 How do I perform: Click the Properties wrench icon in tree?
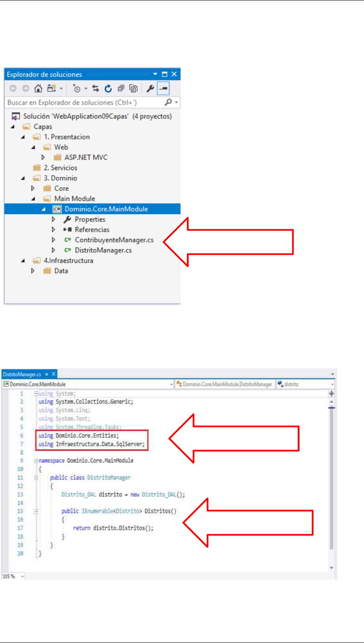pyautogui.click(x=67, y=219)
